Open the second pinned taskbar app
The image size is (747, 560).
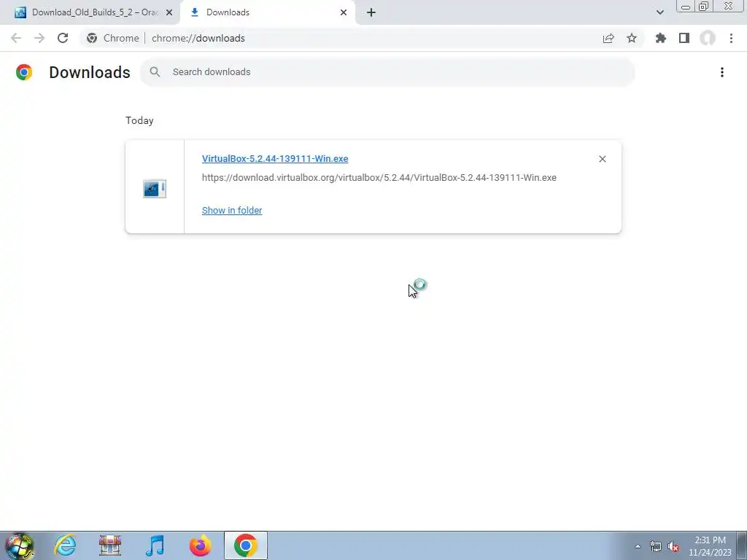coord(110,545)
